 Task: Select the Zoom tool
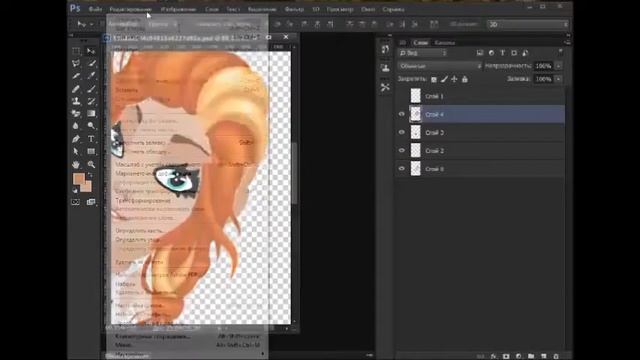coord(91,164)
